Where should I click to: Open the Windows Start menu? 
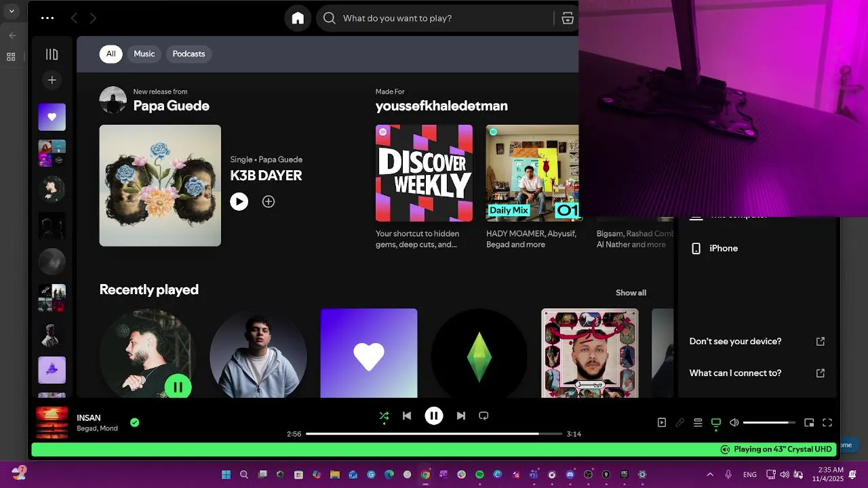pos(226,474)
